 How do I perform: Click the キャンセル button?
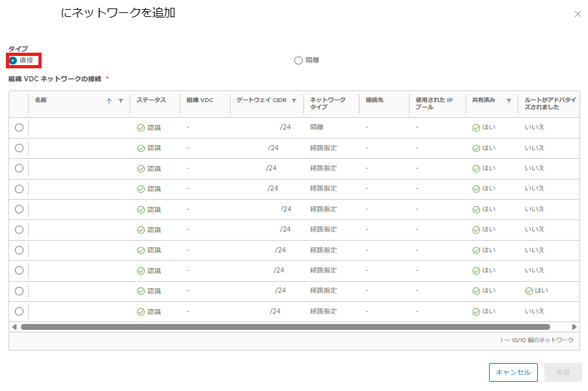[513, 372]
